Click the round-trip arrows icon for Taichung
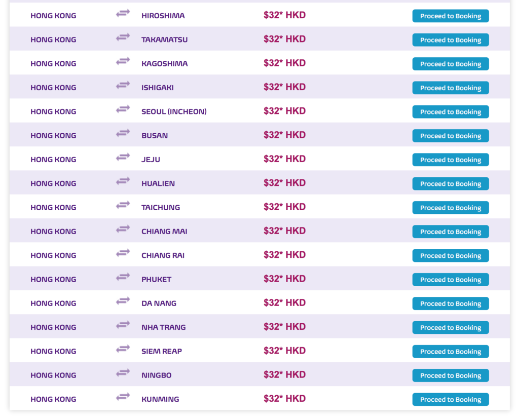Image resolution: width=519 pixels, height=420 pixels. pos(123,206)
